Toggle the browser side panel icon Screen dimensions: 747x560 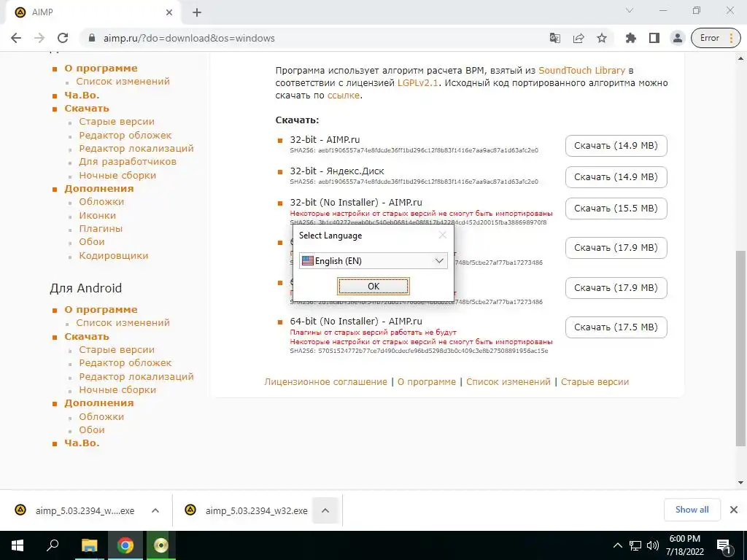654,38
